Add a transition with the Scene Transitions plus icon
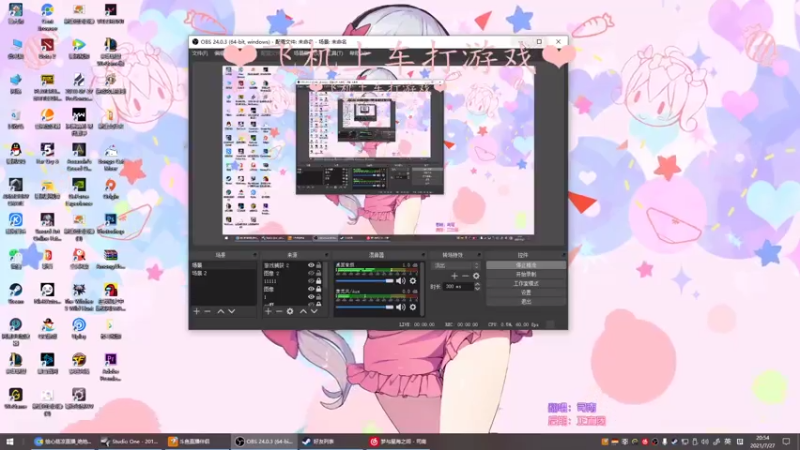The height and width of the screenshot is (450, 800). pos(454,276)
